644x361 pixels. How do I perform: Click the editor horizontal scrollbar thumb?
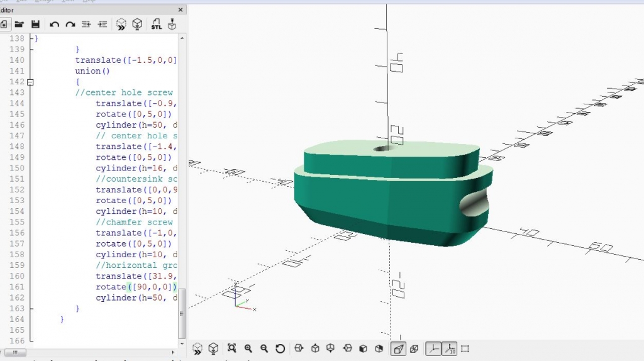pyautogui.click(x=15, y=352)
